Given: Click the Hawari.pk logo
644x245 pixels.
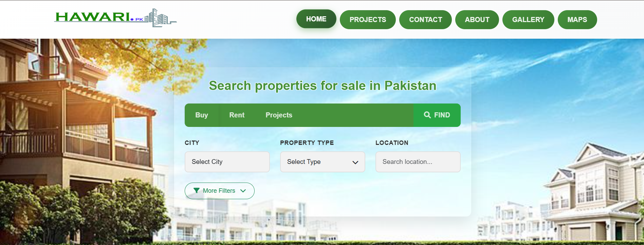Looking at the screenshot, I should 115,18.
